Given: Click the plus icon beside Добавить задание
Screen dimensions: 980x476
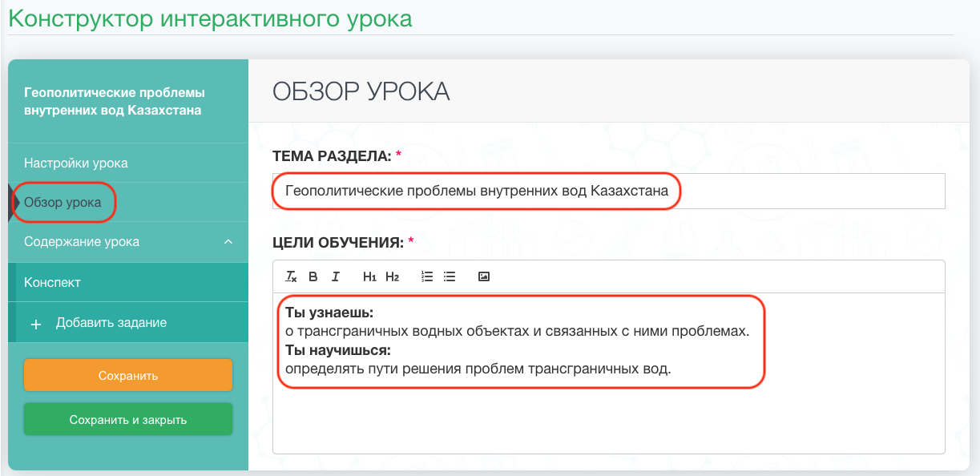Looking at the screenshot, I should 36,324.
